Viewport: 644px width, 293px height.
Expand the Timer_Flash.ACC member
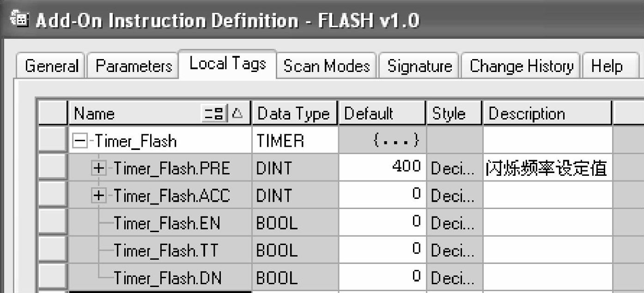pyautogui.click(x=98, y=196)
